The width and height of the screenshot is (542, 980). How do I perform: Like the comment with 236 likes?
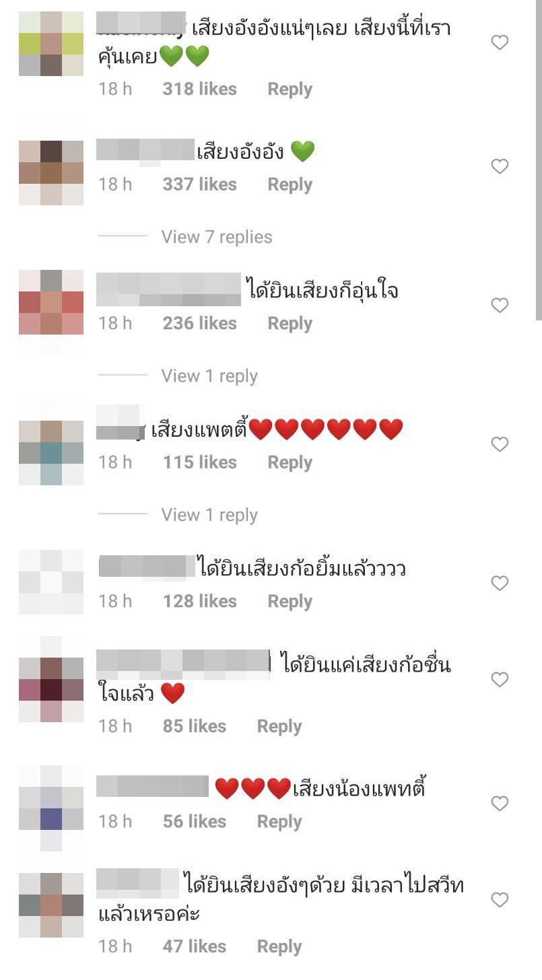coord(499,306)
